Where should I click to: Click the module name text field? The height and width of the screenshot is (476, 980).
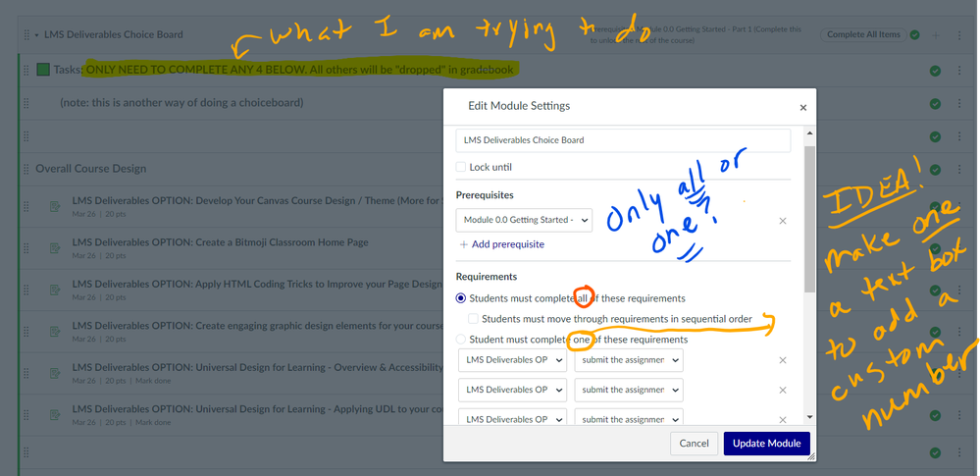coord(623,140)
